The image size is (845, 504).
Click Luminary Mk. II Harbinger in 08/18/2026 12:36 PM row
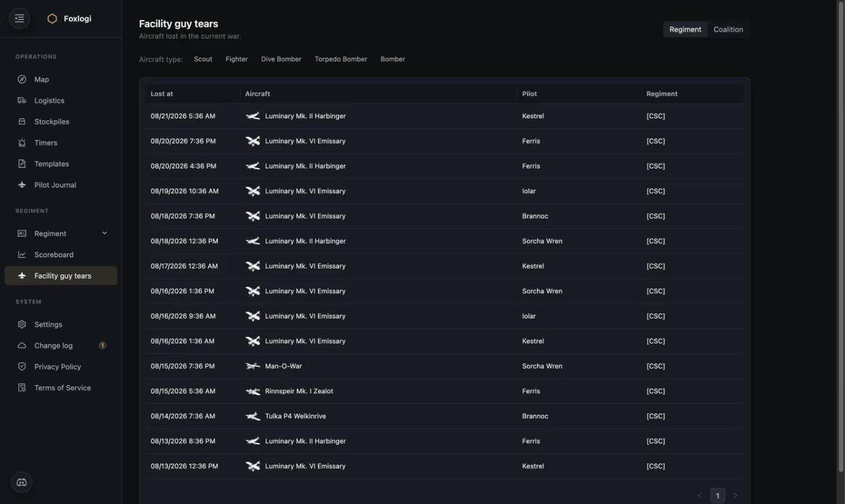(x=305, y=241)
